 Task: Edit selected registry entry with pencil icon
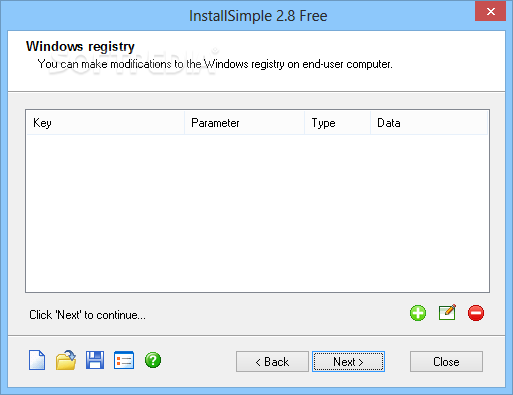click(447, 313)
